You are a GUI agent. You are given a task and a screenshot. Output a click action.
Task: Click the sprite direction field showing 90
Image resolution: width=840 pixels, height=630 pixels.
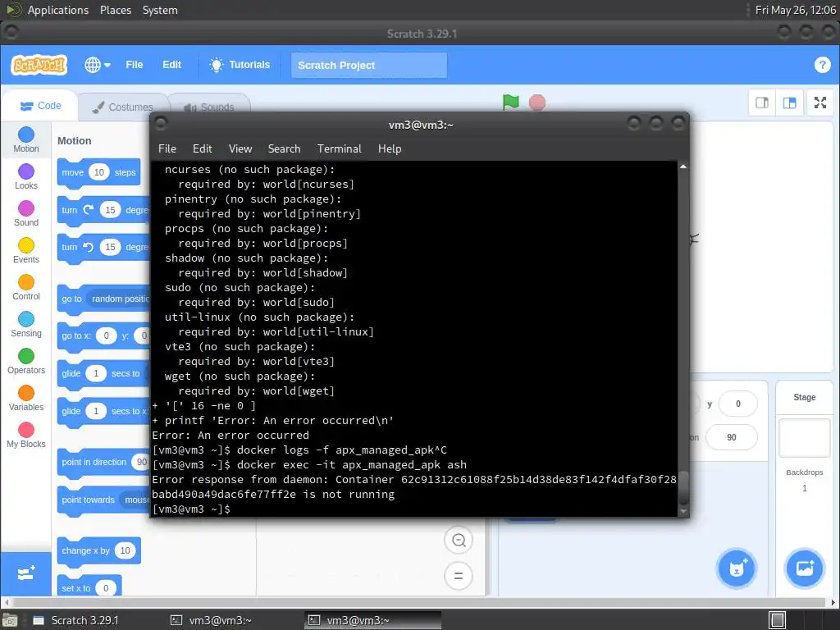tap(731, 437)
